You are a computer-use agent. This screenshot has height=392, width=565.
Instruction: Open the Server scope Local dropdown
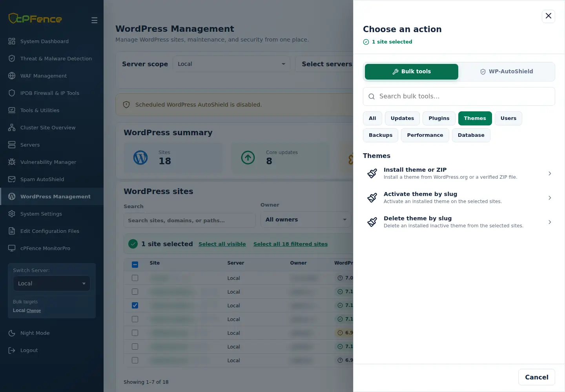click(x=231, y=64)
